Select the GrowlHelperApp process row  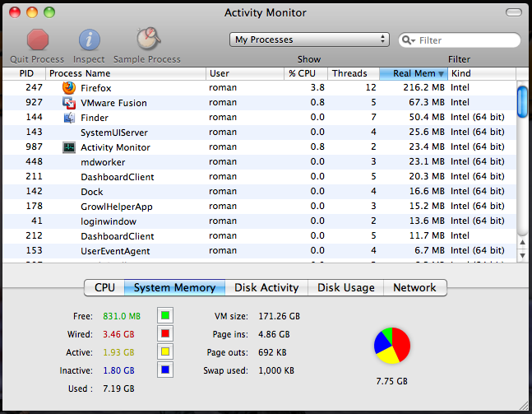pyautogui.click(x=260, y=206)
